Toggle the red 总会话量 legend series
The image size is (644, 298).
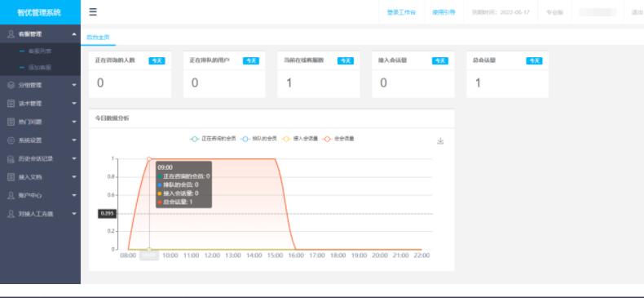pos(338,139)
